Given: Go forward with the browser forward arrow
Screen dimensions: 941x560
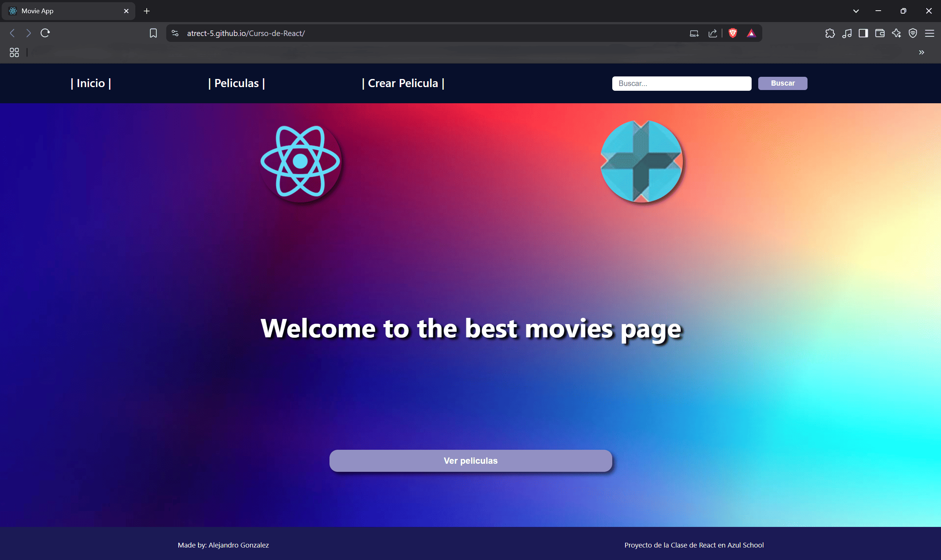Looking at the screenshot, I should click(29, 33).
